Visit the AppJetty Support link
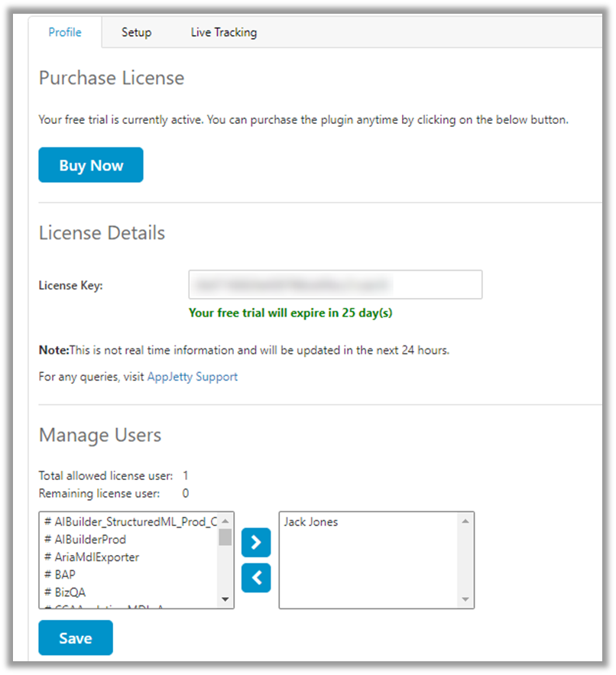The height and width of the screenshot is (675, 616). [x=193, y=377]
